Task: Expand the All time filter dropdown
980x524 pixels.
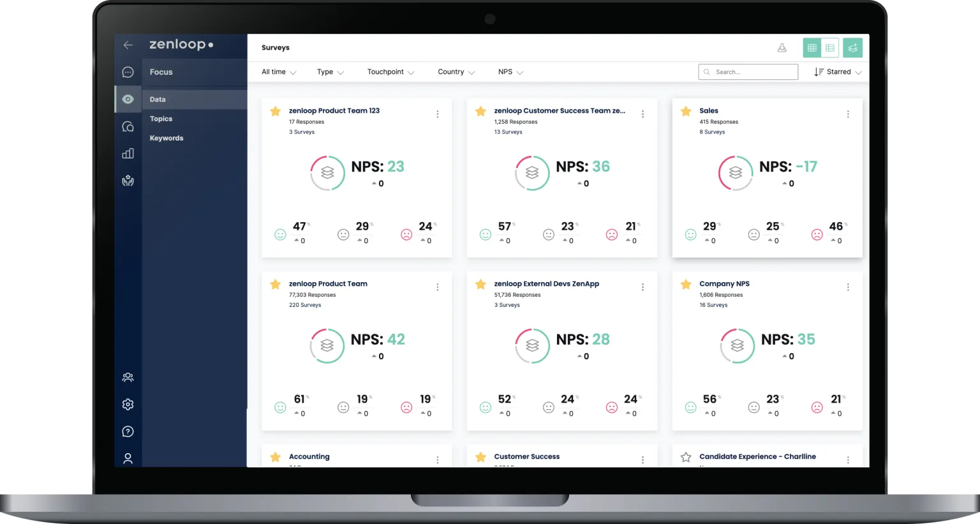Action: pyautogui.click(x=279, y=72)
